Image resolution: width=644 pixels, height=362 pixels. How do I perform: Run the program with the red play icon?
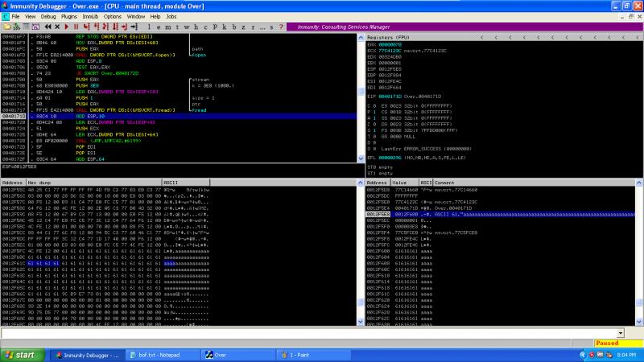(x=67, y=27)
